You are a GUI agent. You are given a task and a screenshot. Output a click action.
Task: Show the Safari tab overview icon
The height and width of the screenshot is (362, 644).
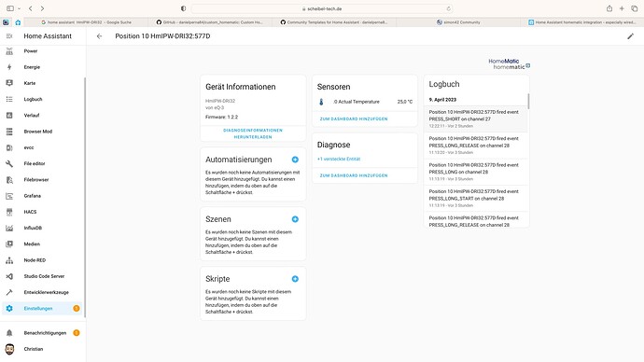pos(635,8)
